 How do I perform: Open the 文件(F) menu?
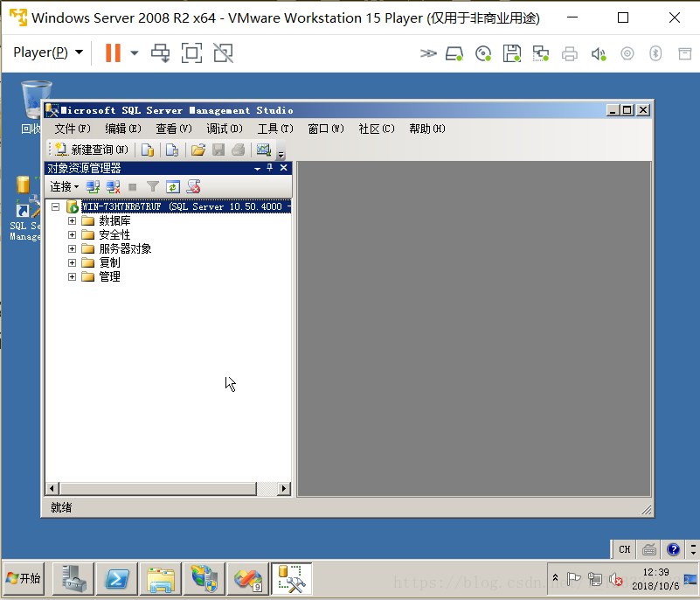(73, 129)
